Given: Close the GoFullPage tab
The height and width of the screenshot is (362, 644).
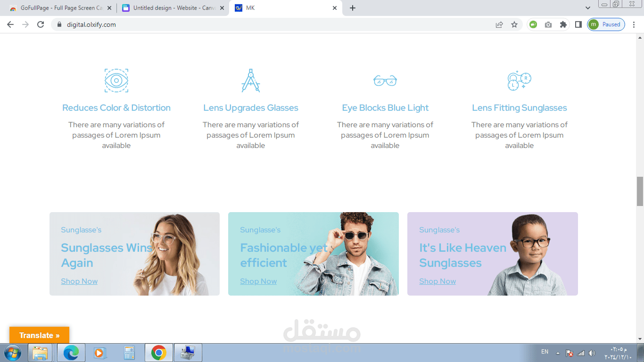Looking at the screenshot, I should point(109,8).
